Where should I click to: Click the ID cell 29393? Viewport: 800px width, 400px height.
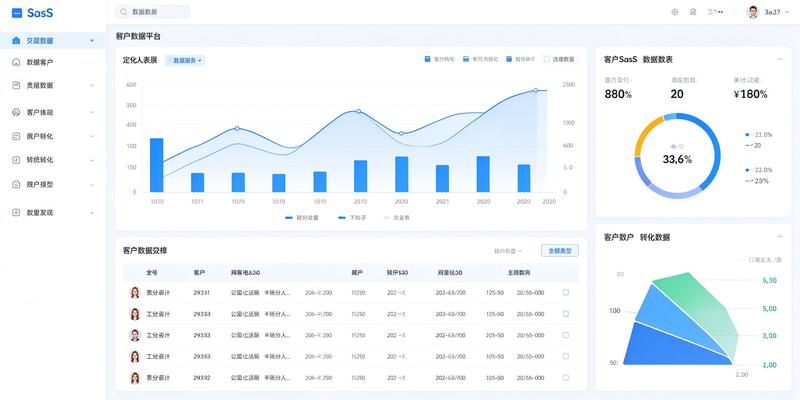[x=202, y=356]
